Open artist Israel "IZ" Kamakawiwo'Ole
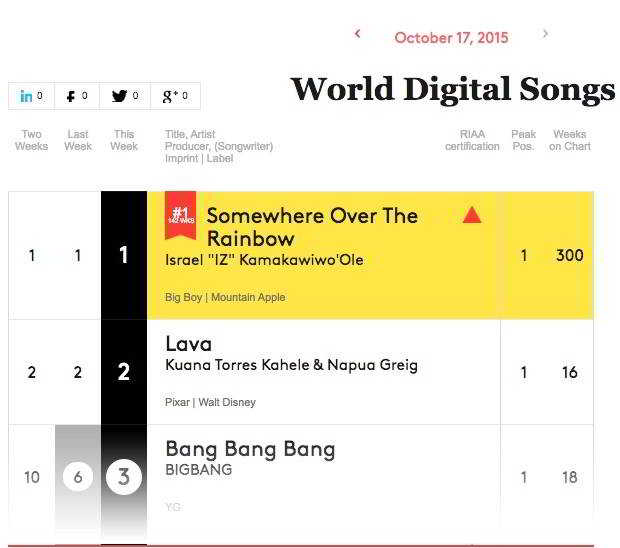The width and height of the screenshot is (620, 548). (264, 260)
